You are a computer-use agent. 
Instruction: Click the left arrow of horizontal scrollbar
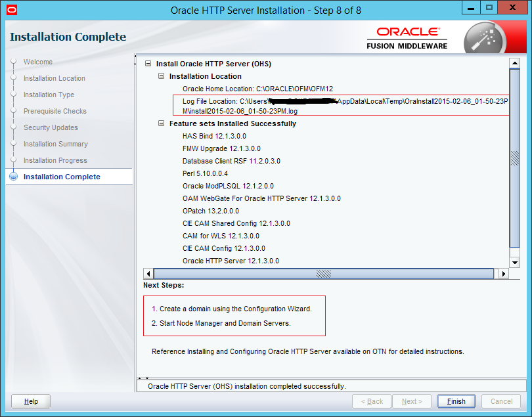pyautogui.click(x=148, y=273)
